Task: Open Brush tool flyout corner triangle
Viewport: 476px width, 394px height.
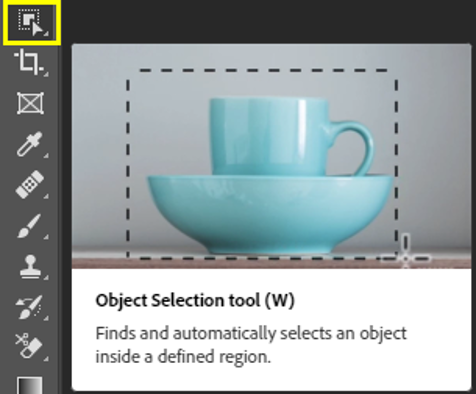Action: (46, 237)
